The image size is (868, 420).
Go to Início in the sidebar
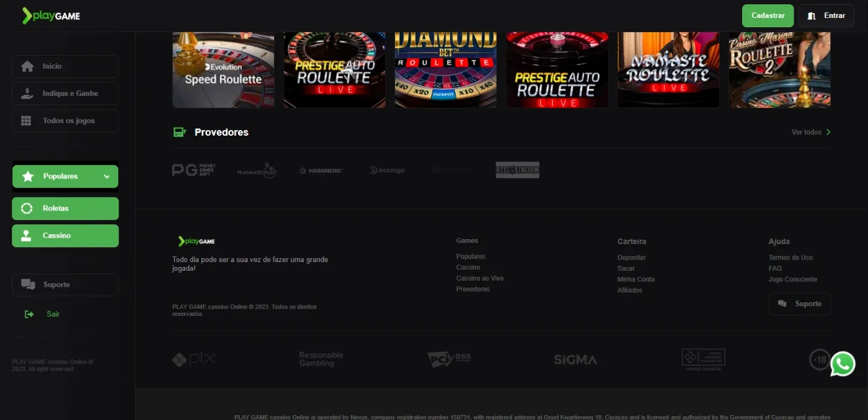coord(65,66)
